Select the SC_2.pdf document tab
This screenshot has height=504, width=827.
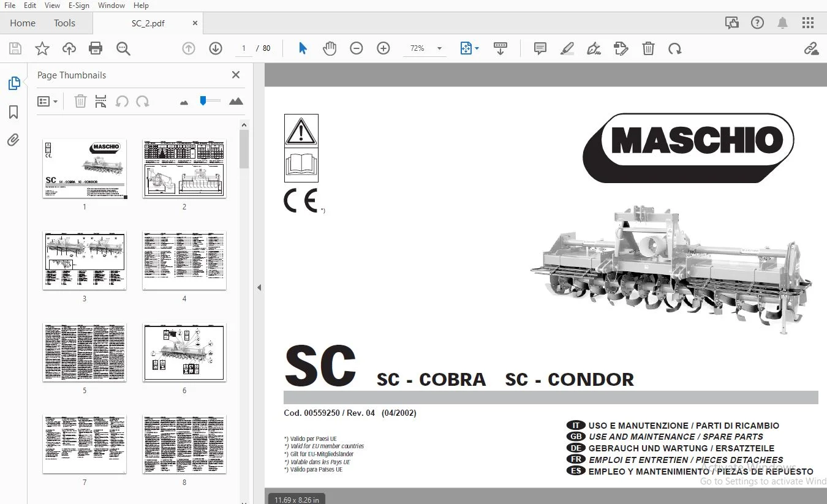tap(148, 23)
